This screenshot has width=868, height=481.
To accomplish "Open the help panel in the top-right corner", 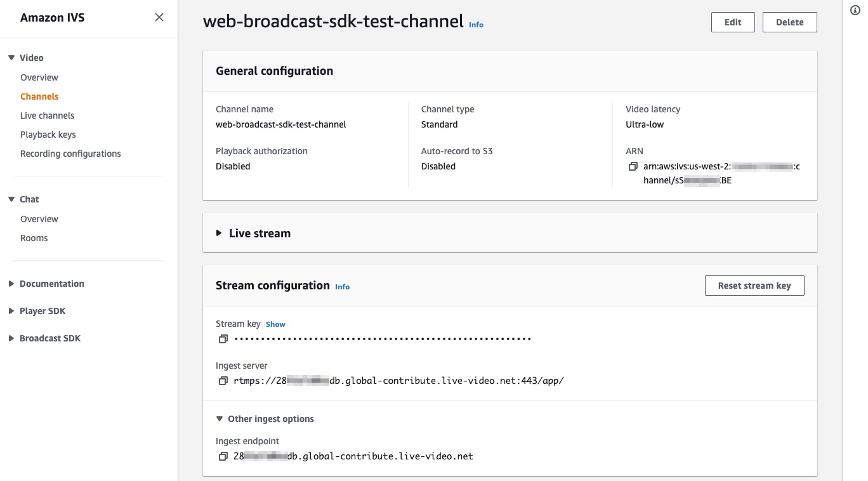I will (x=854, y=10).
